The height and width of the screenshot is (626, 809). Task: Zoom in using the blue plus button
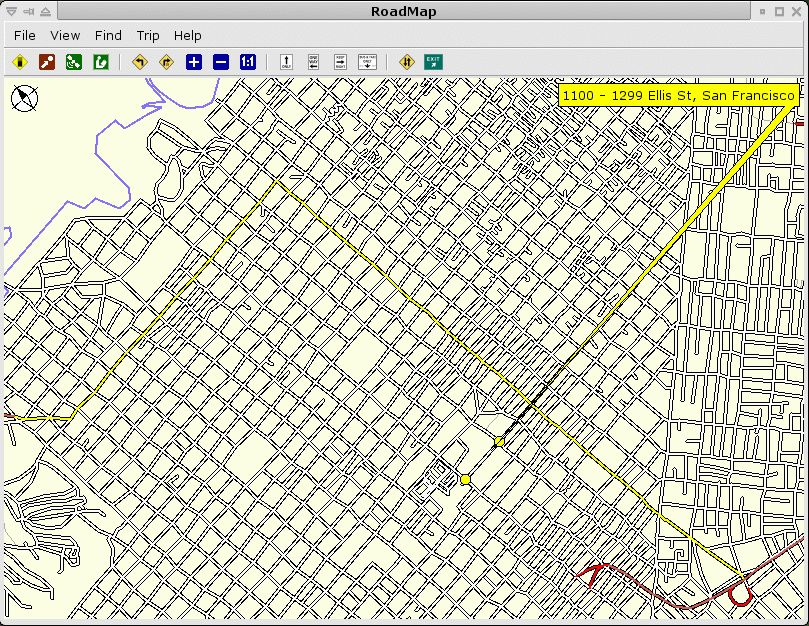[194, 62]
